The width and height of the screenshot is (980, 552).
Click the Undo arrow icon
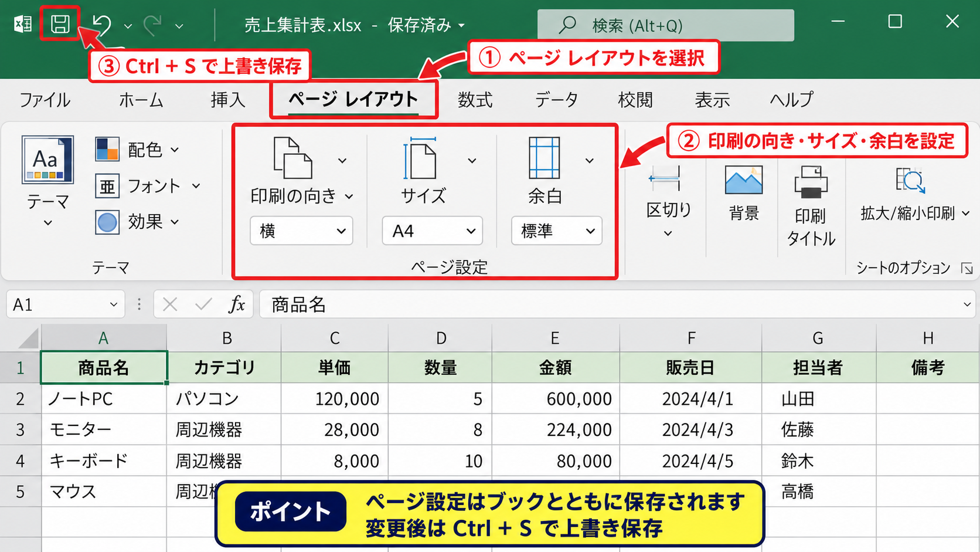pos(102,25)
